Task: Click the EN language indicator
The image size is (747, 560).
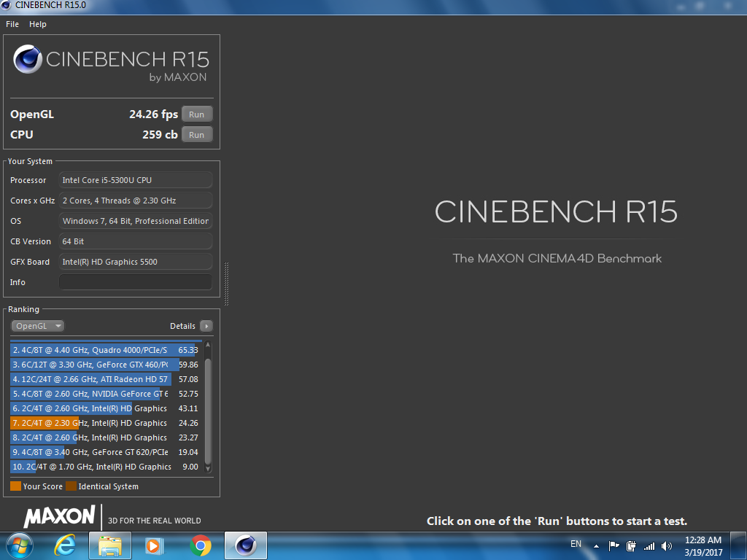Action: tap(576, 544)
